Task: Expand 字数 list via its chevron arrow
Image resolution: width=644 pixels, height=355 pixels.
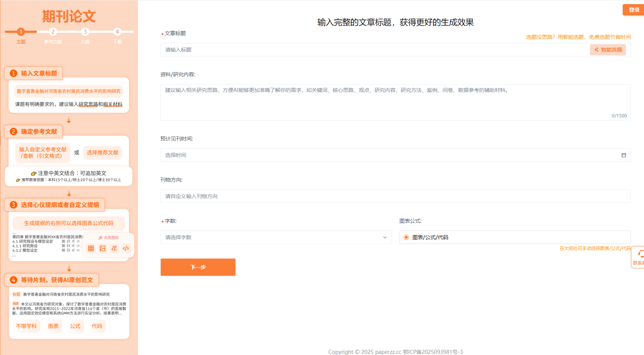Action: click(x=385, y=237)
